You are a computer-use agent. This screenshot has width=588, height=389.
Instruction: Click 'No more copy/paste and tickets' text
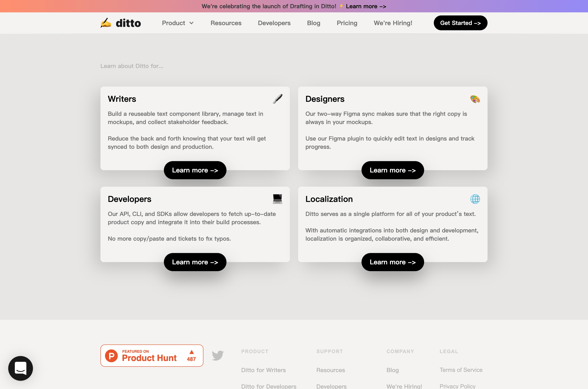(x=169, y=239)
